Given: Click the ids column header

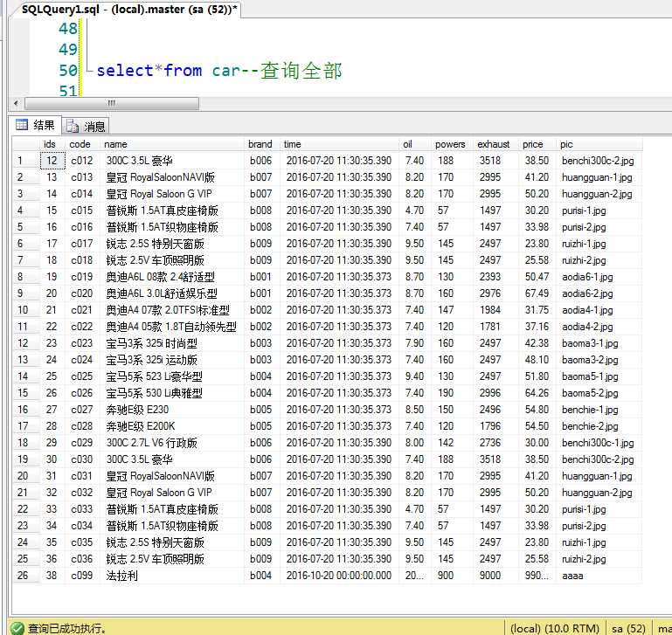Looking at the screenshot, I should tap(52, 144).
